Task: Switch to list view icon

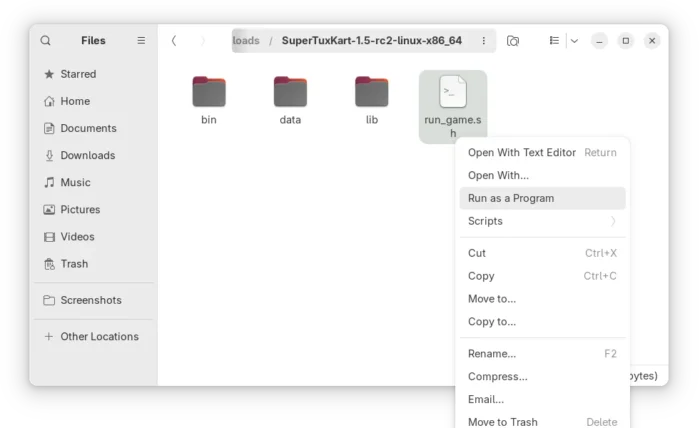Action: pyautogui.click(x=554, y=41)
